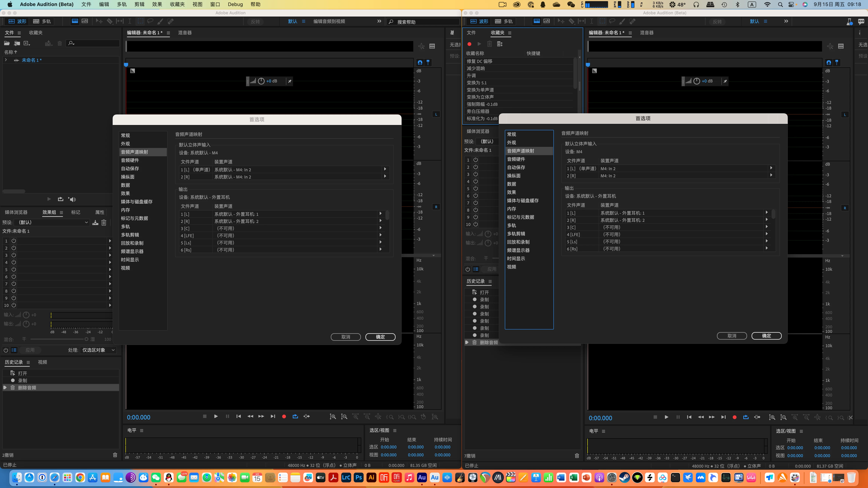Viewport: 868px width, 488px height.
Task: Expand the 未命名 1 file tree item
Action: (x=6, y=60)
